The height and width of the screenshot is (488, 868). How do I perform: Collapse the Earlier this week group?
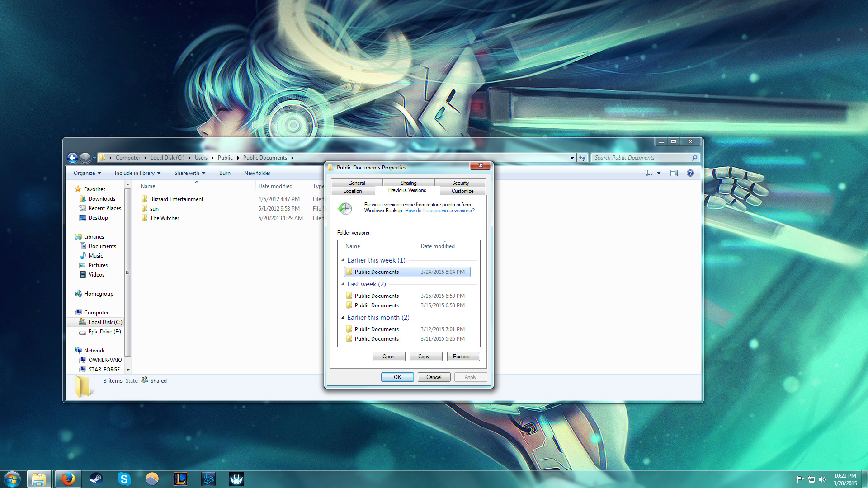coord(343,260)
